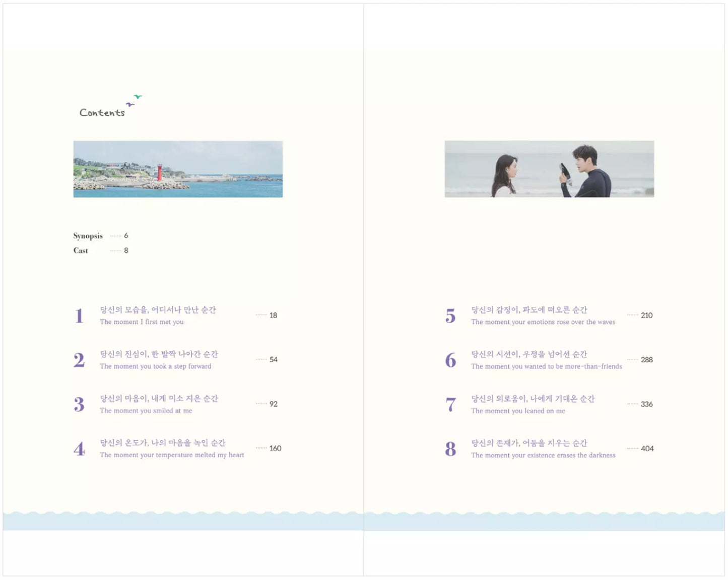This screenshot has height=580, width=728.
Task: Select chapter 7, The moment you leaned on me
Action: (528, 404)
